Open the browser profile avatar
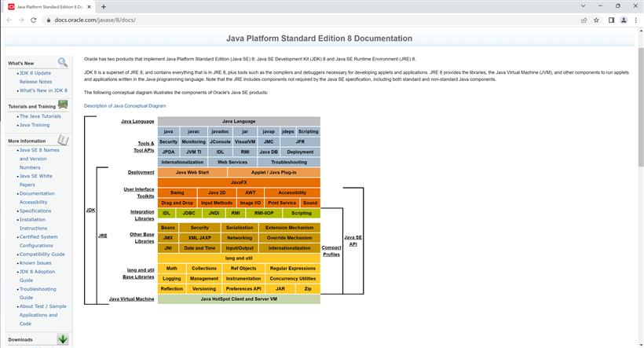This screenshot has width=644, height=348. [624, 20]
